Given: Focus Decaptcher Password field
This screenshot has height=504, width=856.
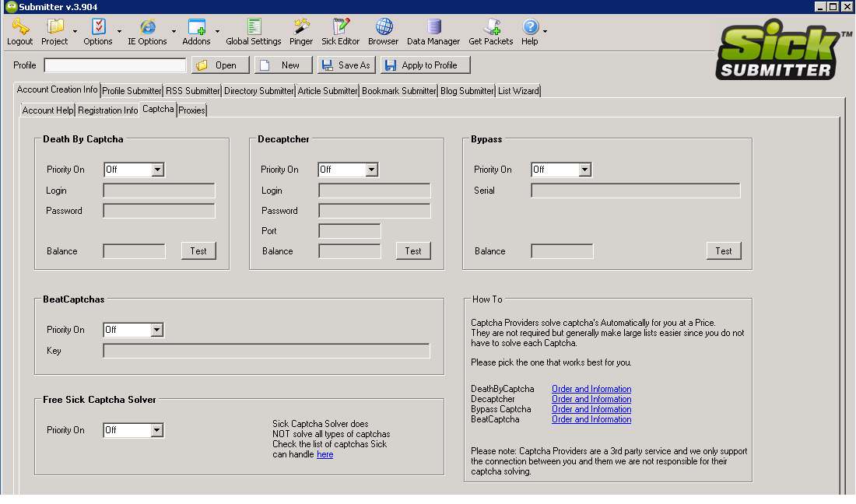Looking at the screenshot, I should 374,211.
